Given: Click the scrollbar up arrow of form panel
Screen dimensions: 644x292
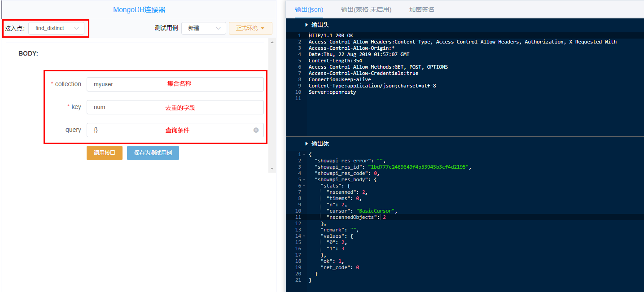Looking at the screenshot, I should click(272, 42).
